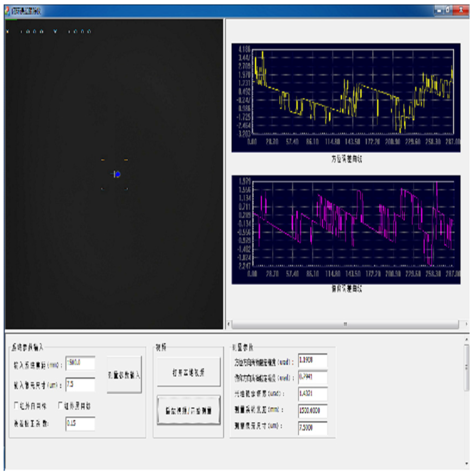Click the system focal length field showing 1500.0

80,363
